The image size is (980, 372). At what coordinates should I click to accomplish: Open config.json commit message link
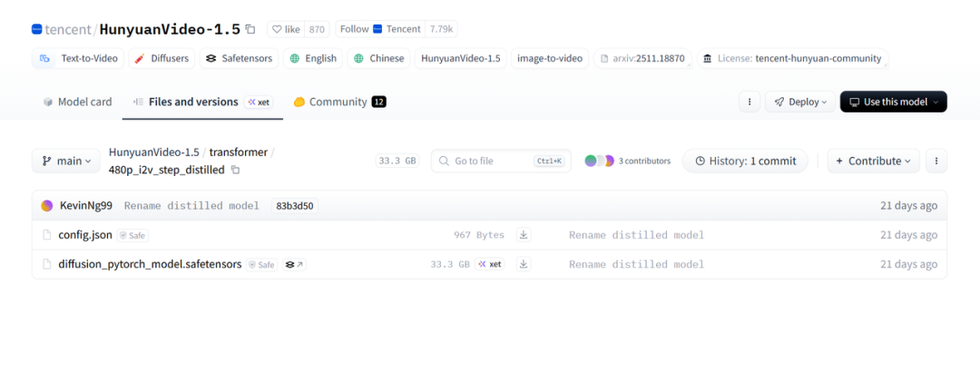(636, 235)
